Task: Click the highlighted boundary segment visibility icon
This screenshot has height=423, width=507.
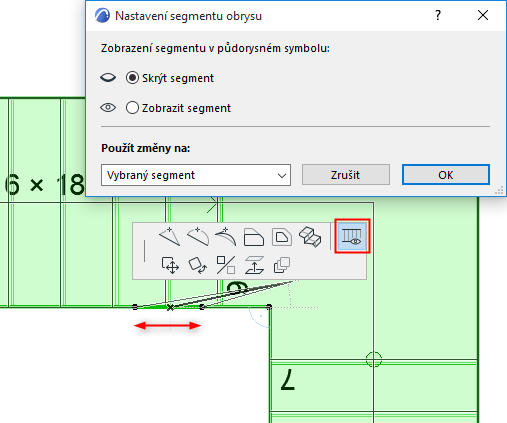Action: (x=352, y=236)
